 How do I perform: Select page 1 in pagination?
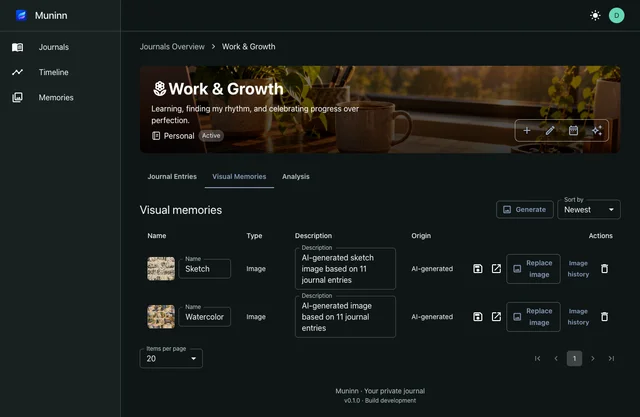(574, 358)
